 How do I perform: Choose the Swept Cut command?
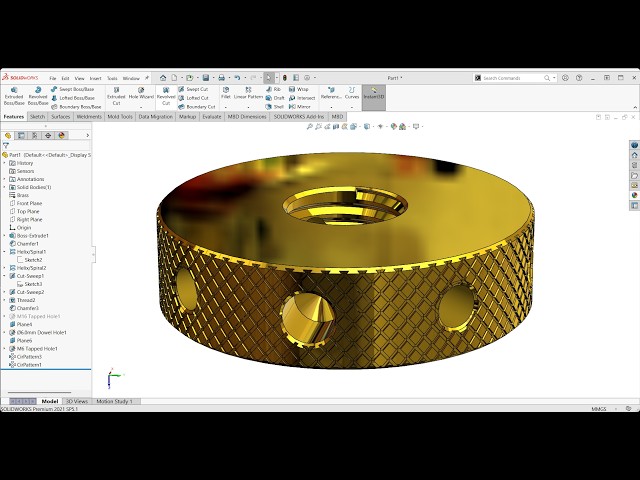pos(193,89)
